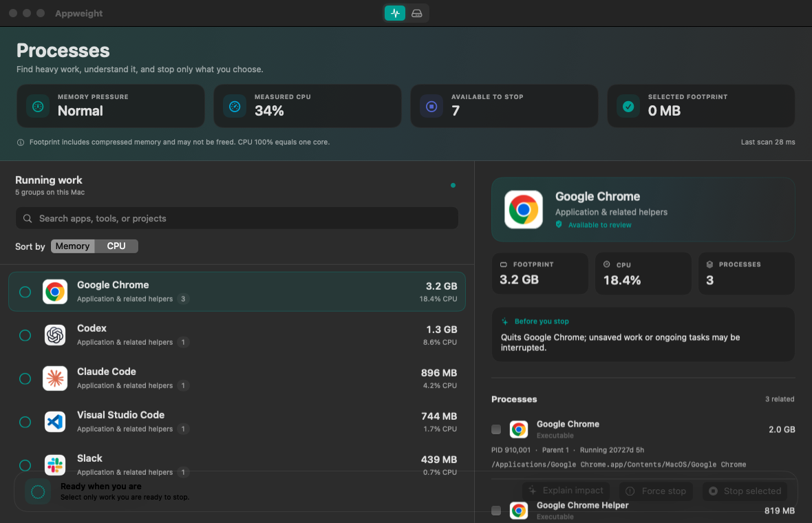Viewport: 812px width, 523px height.
Task: Click the 2.0 GB process size
Action: tap(782, 430)
